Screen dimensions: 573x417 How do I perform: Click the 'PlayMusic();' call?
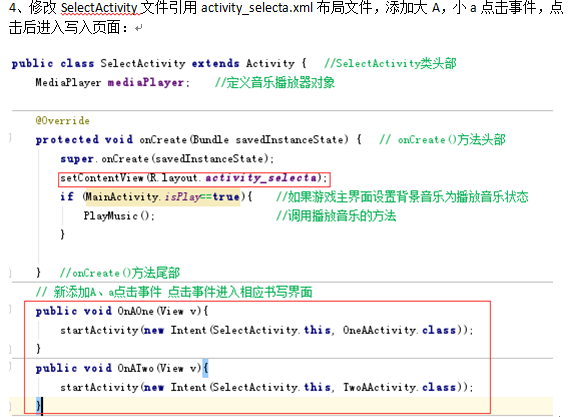click(119, 216)
